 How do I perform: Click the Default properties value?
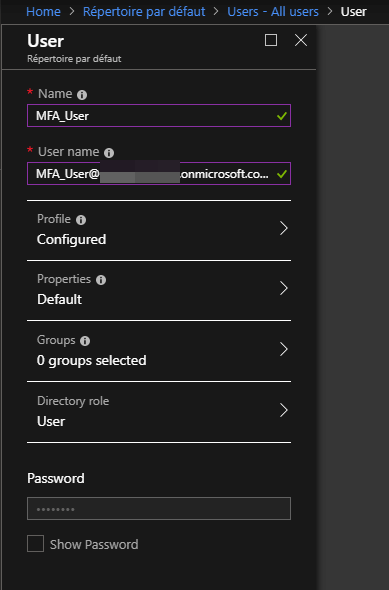[59, 300]
